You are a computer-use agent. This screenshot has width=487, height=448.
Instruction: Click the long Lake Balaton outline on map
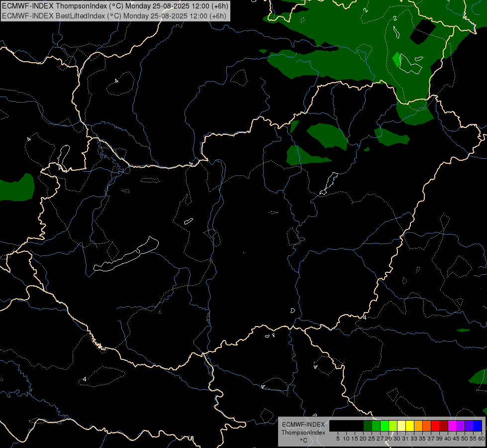[x=126, y=254]
